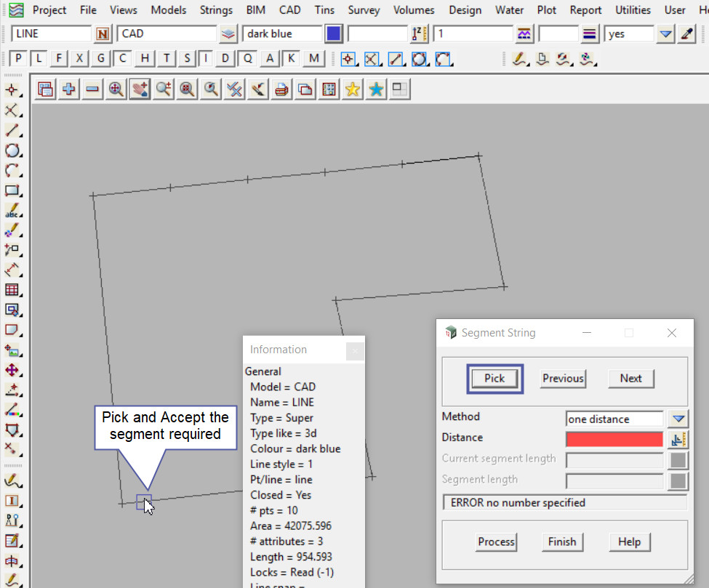
Task: Select the text 'abc' tool in left toolbar
Action: point(12,212)
